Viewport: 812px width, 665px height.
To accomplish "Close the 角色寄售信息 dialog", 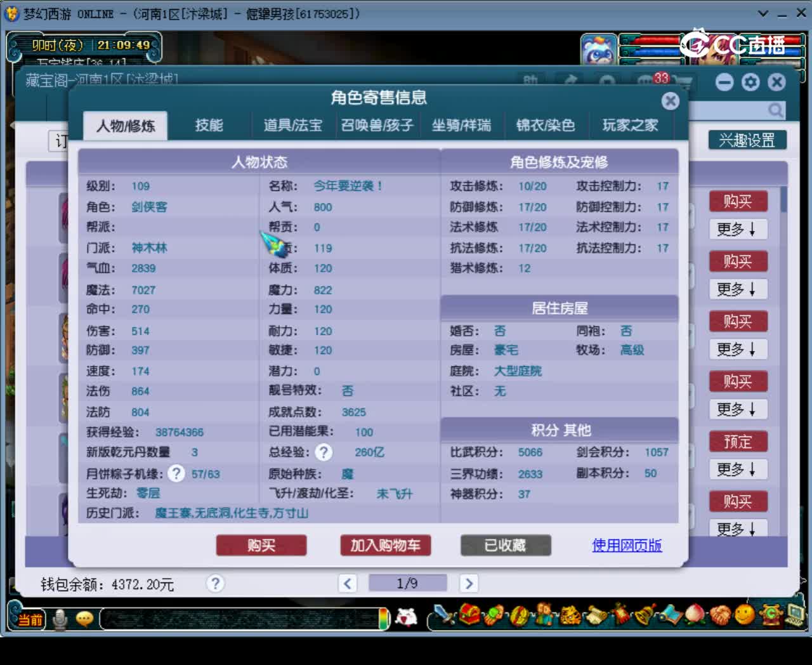I will click(x=670, y=101).
